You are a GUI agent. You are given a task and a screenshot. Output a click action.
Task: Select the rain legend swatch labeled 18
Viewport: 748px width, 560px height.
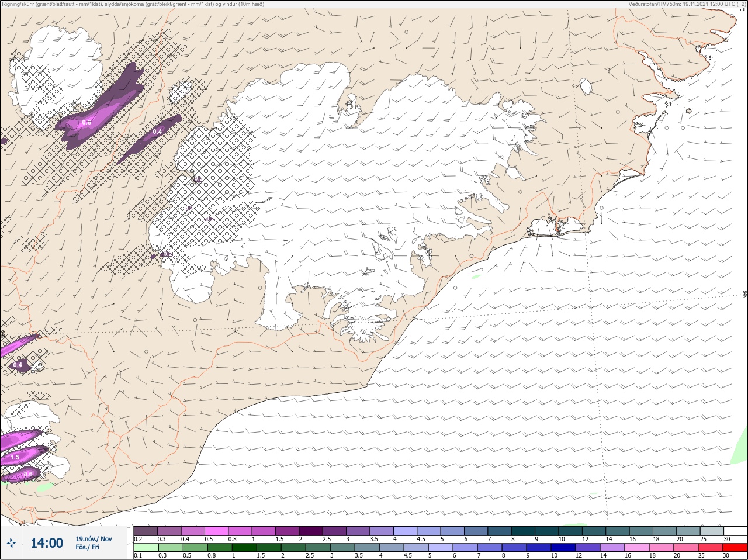pyautogui.click(x=662, y=548)
